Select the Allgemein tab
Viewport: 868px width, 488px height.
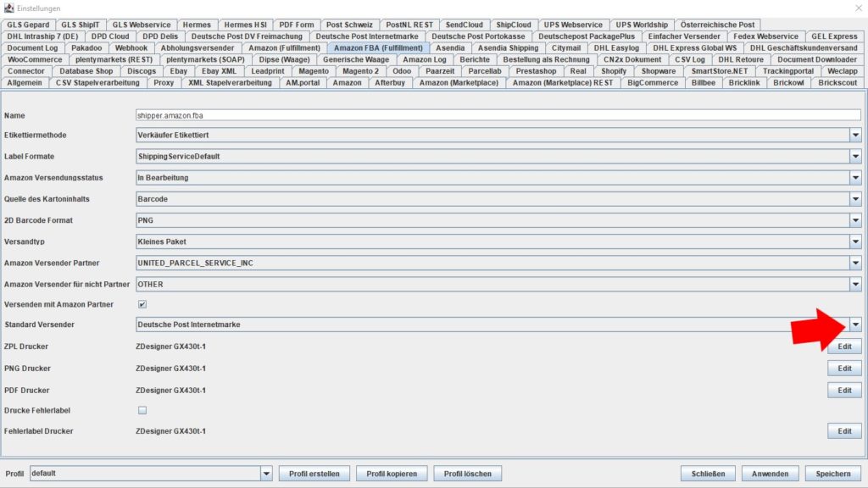[25, 83]
